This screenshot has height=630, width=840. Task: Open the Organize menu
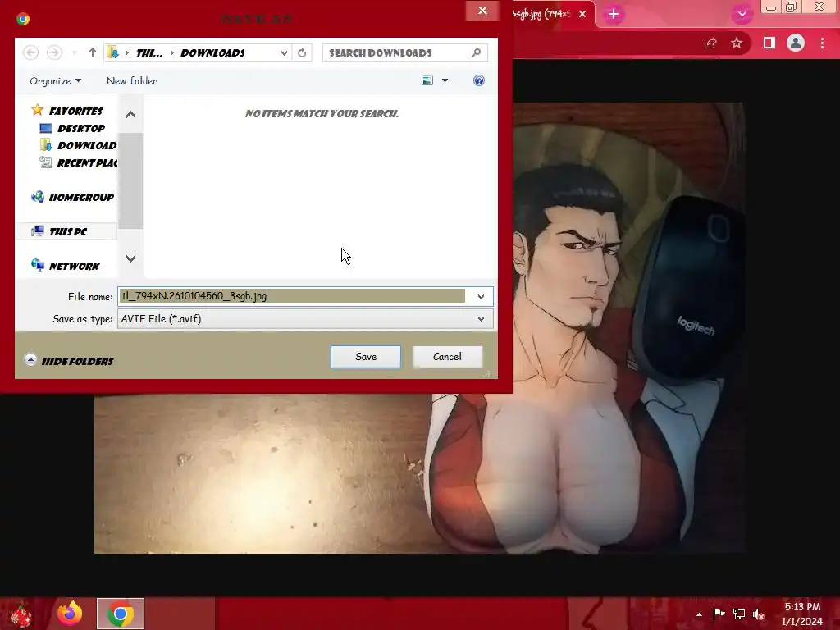[56, 81]
